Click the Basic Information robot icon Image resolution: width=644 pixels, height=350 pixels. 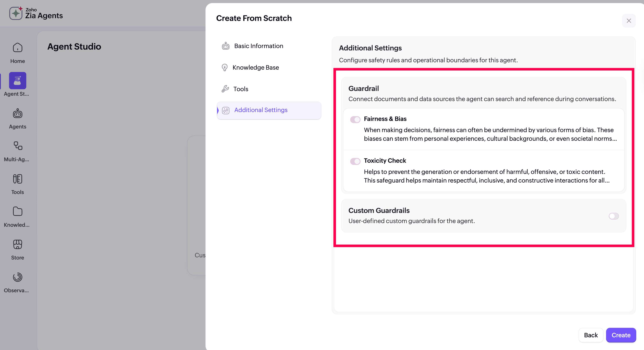[226, 46]
